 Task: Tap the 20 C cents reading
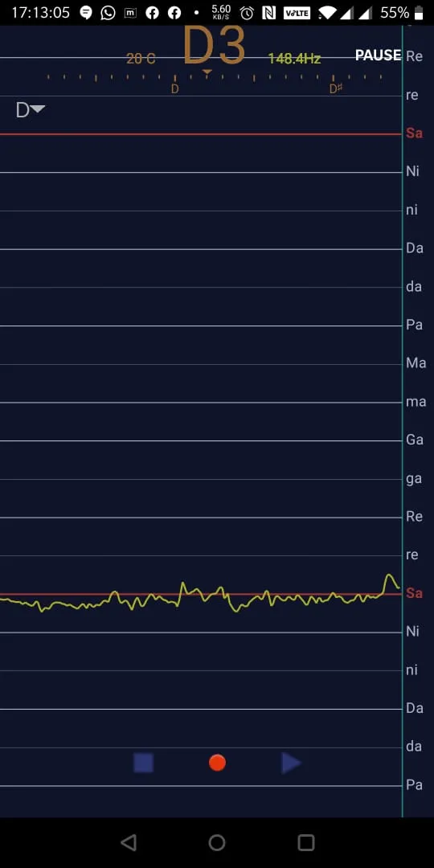point(141,59)
